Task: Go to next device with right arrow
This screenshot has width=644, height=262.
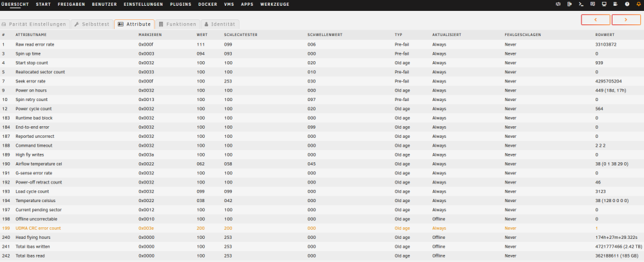Action: [x=626, y=20]
